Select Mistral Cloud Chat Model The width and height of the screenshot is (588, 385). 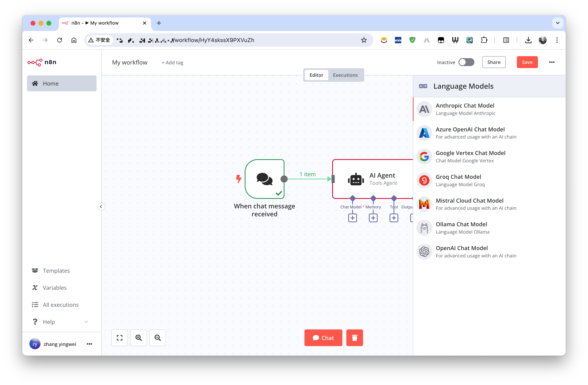pos(489,204)
